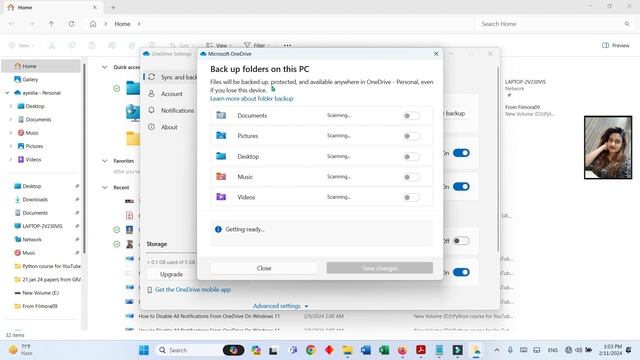Click Upgrade storage button in OneDrive Settings

pos(171,274)
